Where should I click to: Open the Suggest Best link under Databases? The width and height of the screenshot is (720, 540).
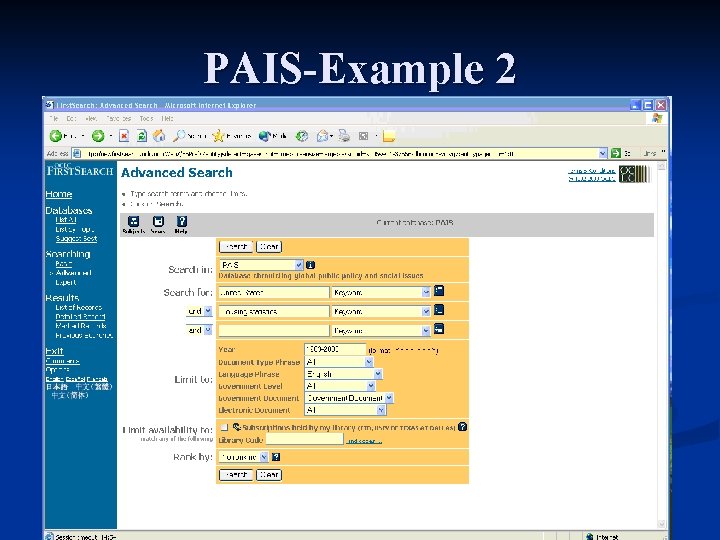(76, 238)
